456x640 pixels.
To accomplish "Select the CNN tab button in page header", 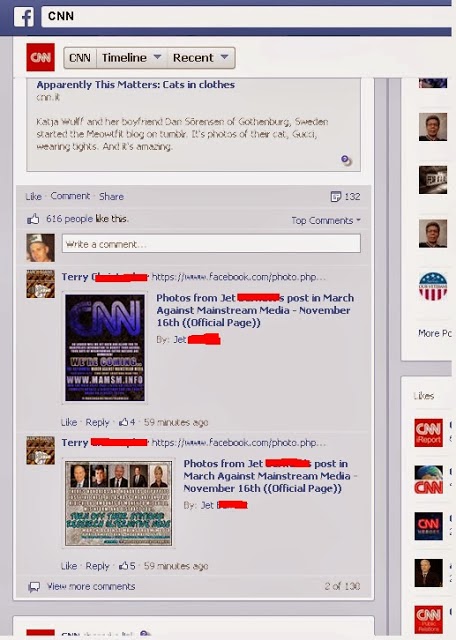I will tap(80, 58).
